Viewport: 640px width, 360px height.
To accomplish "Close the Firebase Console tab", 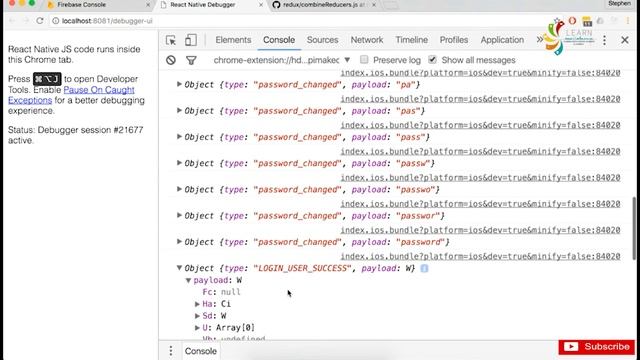I will point(148,5).
